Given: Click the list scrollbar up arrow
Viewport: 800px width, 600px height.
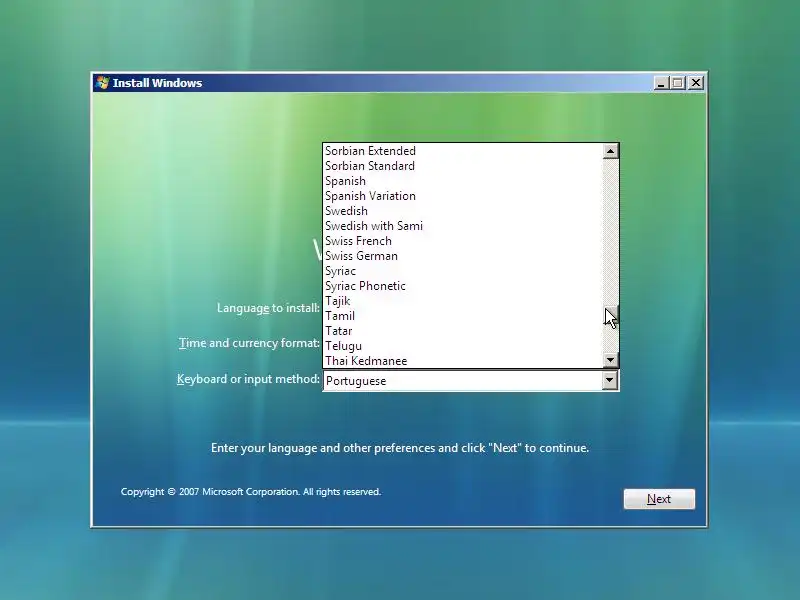Looking at the screenshot, I should click(611, 151).
